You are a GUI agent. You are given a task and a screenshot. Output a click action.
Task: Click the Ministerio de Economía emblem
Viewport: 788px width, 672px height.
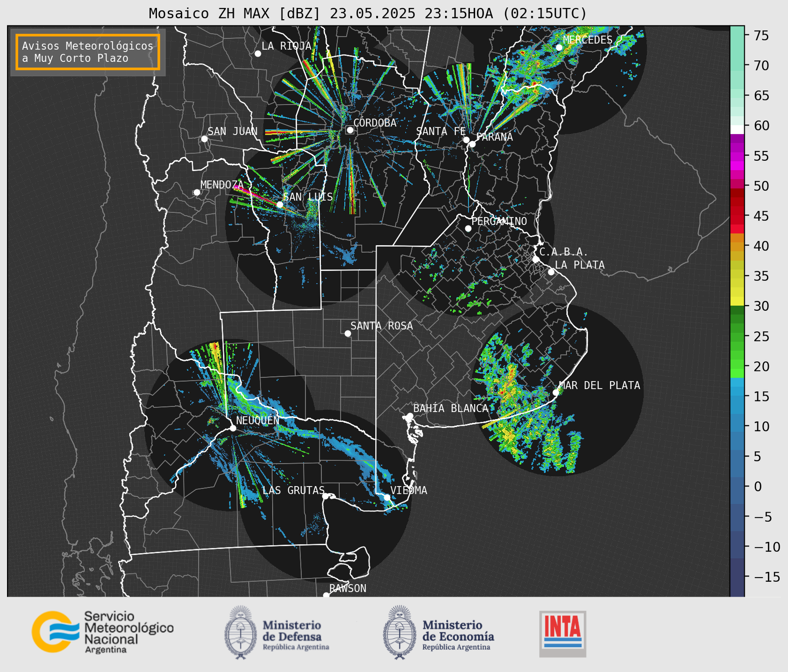[x=399, y=632]
